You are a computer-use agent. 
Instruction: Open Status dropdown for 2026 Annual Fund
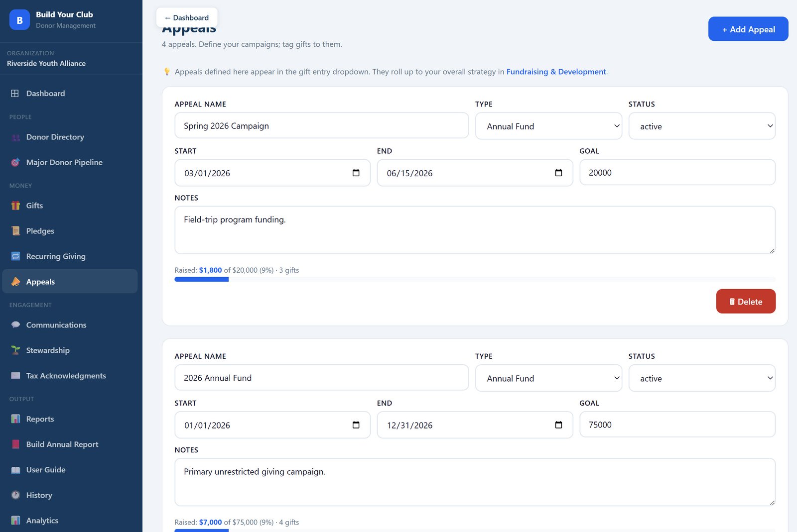click(702, 378)
